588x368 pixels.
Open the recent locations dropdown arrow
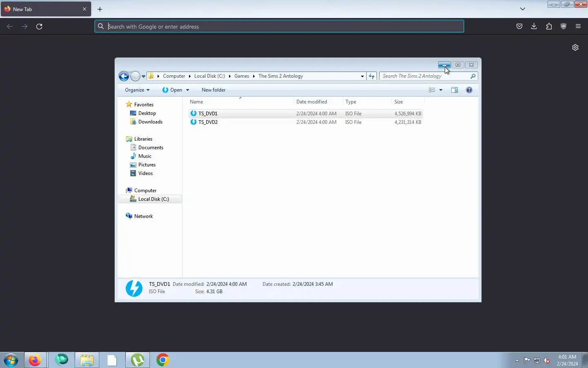click(x=143, y=76)
